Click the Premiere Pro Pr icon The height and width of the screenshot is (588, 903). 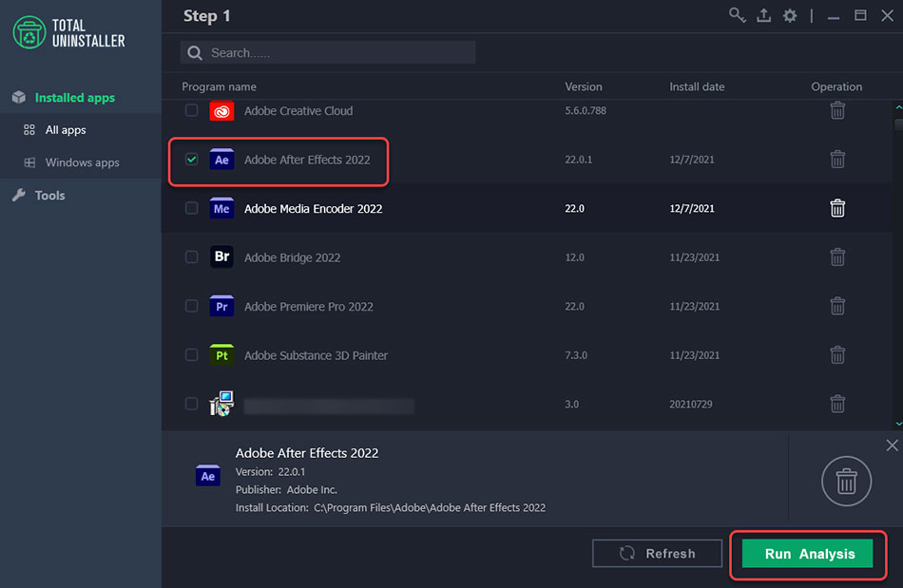[221, 306]
